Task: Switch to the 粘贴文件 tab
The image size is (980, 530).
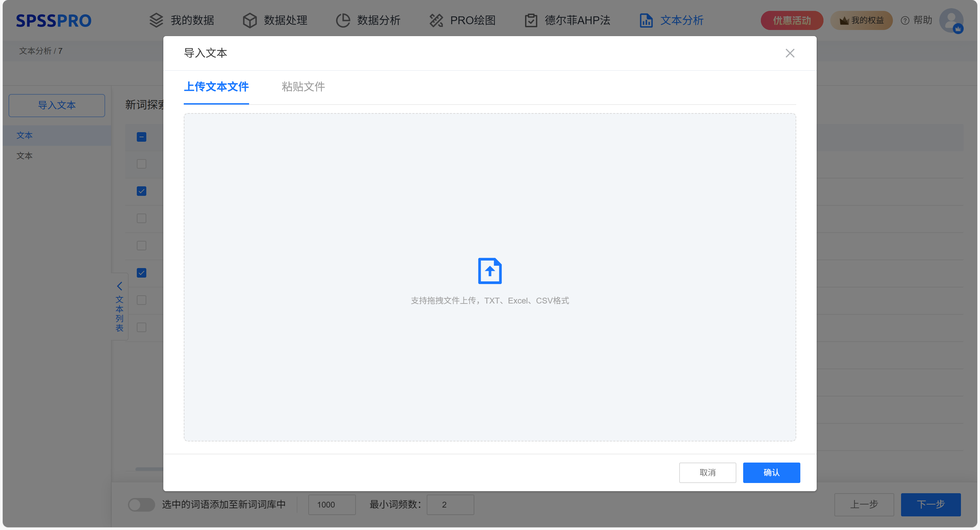Action: (303, 87)
